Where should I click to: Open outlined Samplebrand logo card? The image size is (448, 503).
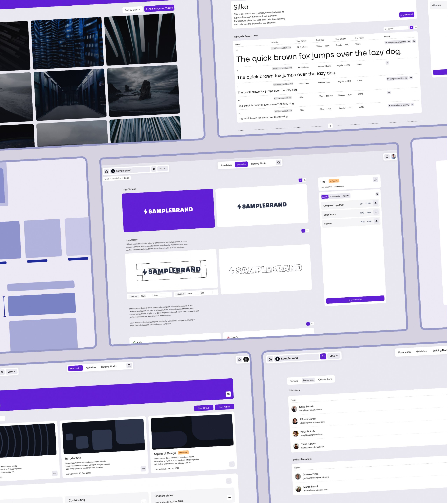(x=265, y=270)
